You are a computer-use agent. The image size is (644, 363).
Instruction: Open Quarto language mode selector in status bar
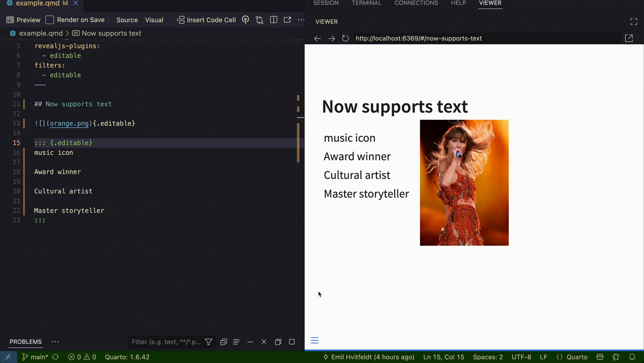(x=577, y=357)
